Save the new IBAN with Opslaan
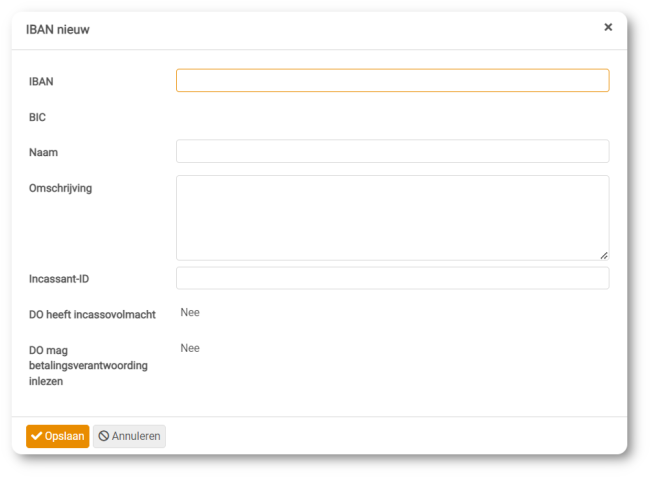The height and width of the screenshot is (477, 650). (58, 436)
